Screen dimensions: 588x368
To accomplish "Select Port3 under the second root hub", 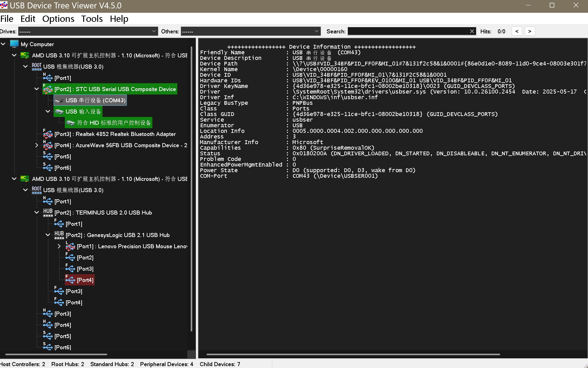I will click(63, 314).
